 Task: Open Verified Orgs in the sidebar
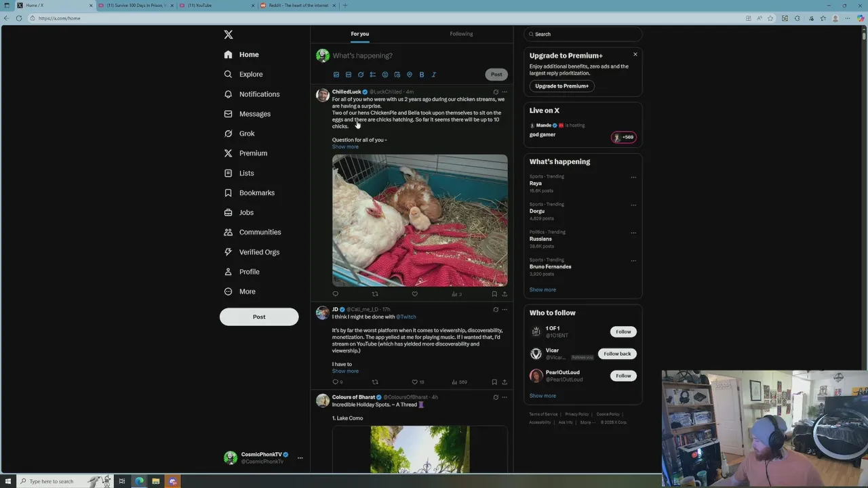[252, 252]
